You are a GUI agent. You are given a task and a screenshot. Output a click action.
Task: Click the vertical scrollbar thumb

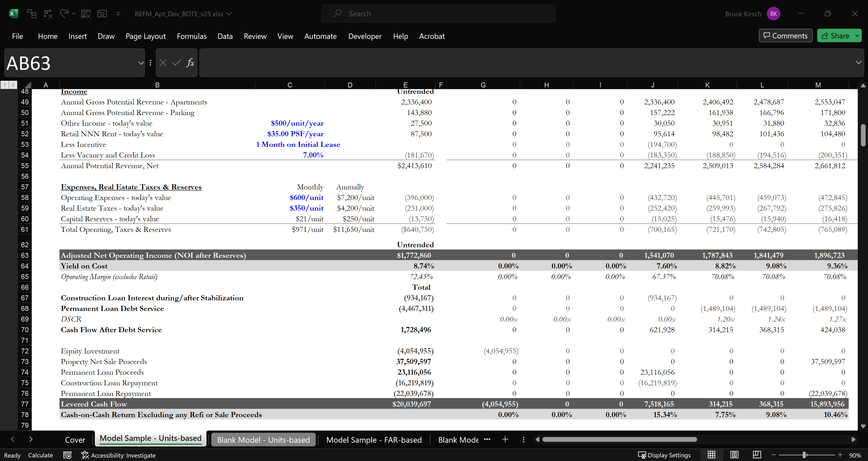[863, 135]
